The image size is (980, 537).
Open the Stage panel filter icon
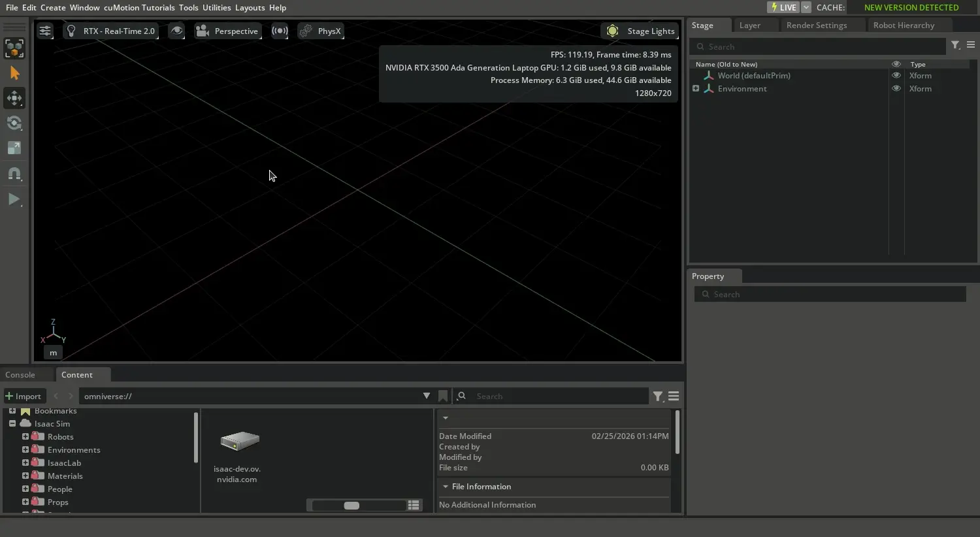click(955, 45)
